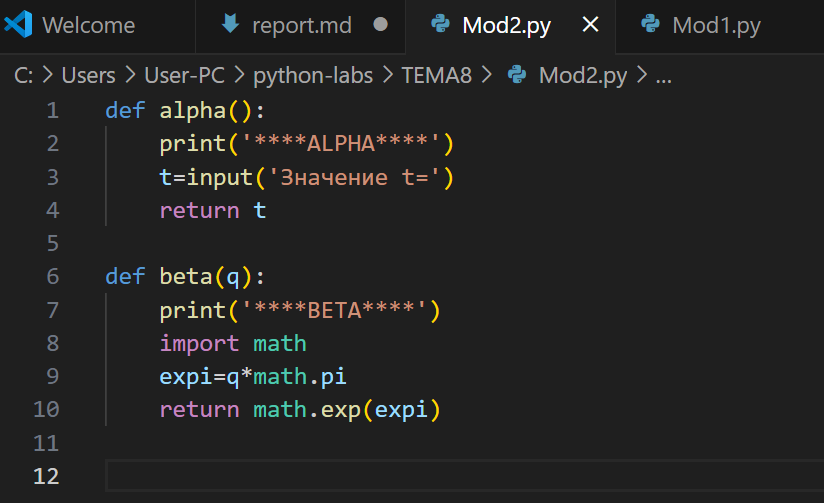The width and height of the screenshot is (824, 503).
Task: Open the report.md tab
Action: click(301, 25)
